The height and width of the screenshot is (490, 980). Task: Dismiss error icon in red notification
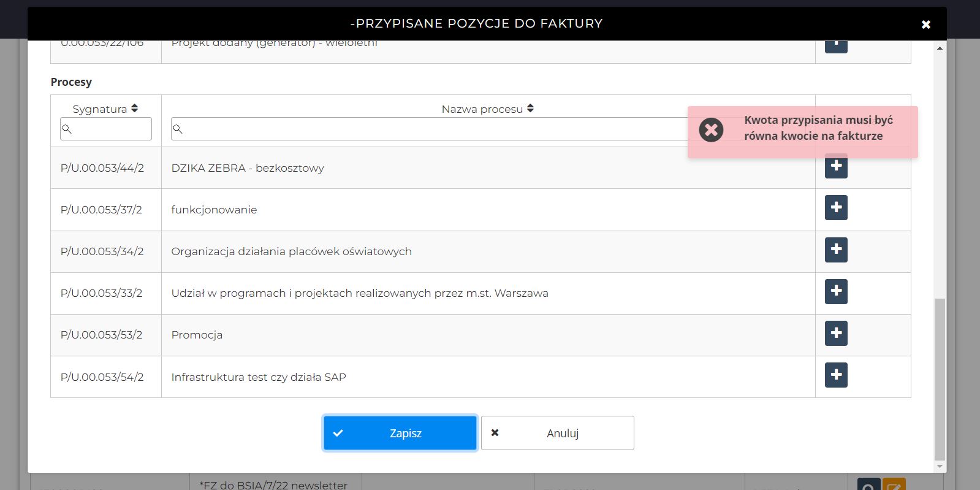coord(711,130)
